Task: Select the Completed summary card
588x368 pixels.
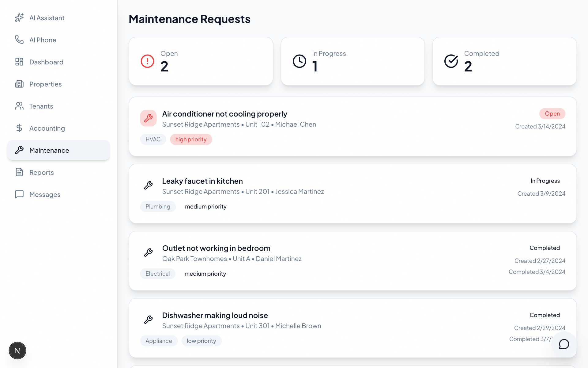Action: point(504,61)
